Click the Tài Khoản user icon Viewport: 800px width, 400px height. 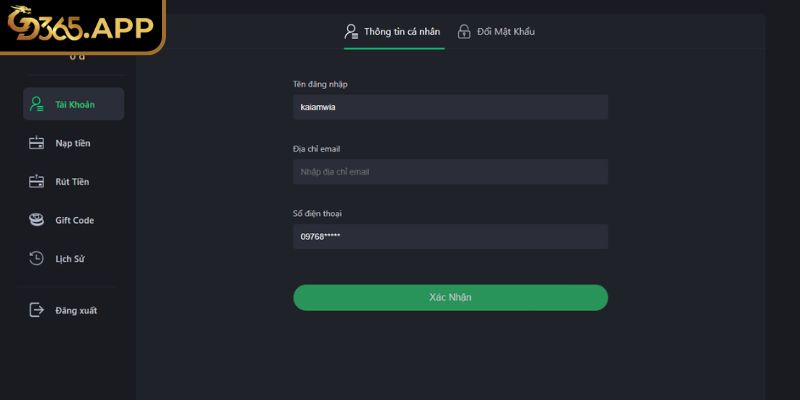[x=36, y=104]
